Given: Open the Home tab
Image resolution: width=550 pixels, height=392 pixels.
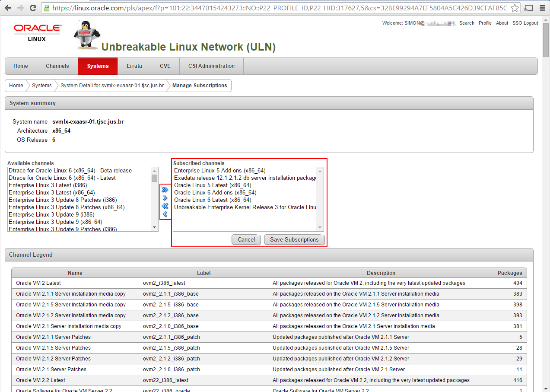Looking at the screenshot, I should pyautogui.click(x=21, y=66).
